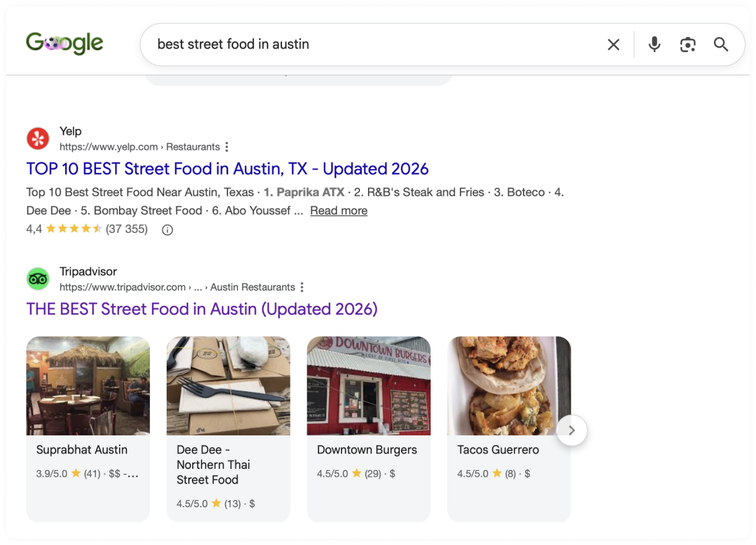Click Read more in the Yelp snippet
756x545 pixels.
[x=339, y=211]
